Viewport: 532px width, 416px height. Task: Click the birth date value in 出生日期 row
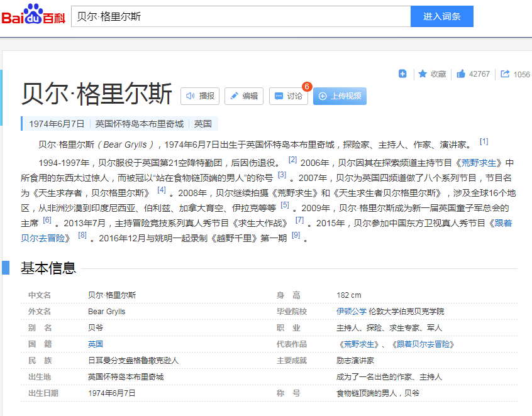[112, 393]
